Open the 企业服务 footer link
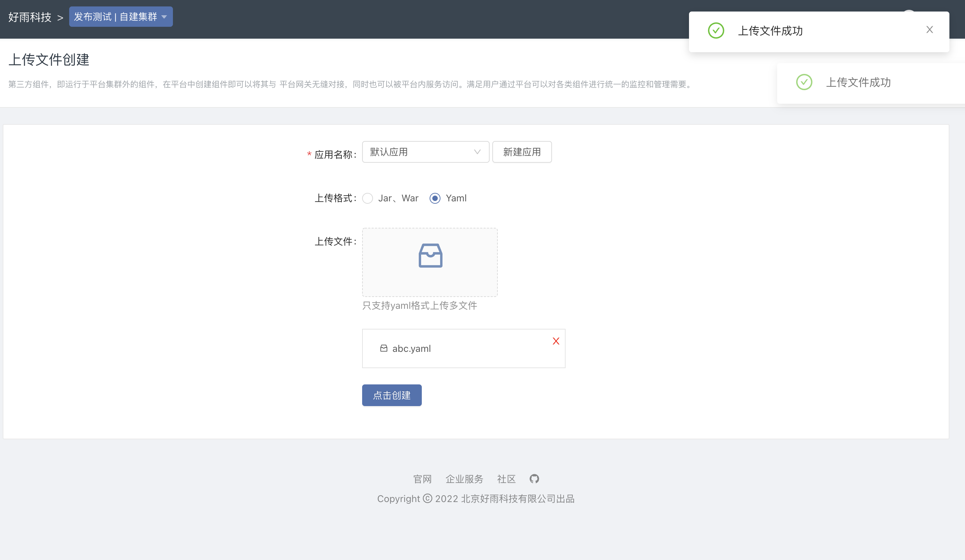 coord(464,479)
